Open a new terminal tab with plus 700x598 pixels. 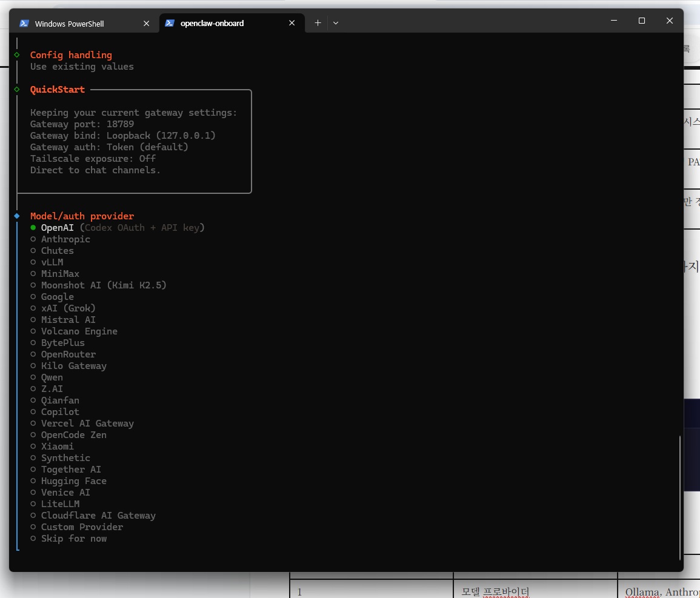[x=318, y=23]
